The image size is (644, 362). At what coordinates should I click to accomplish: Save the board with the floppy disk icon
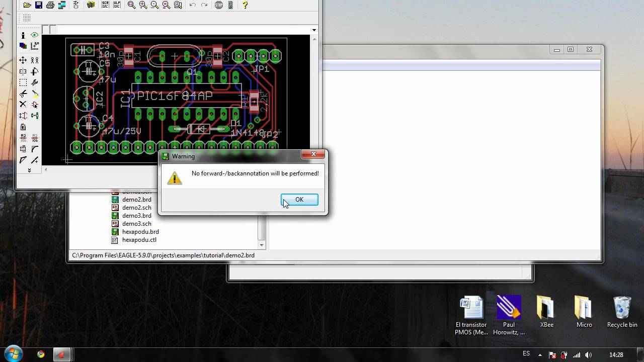pos(38,5)
